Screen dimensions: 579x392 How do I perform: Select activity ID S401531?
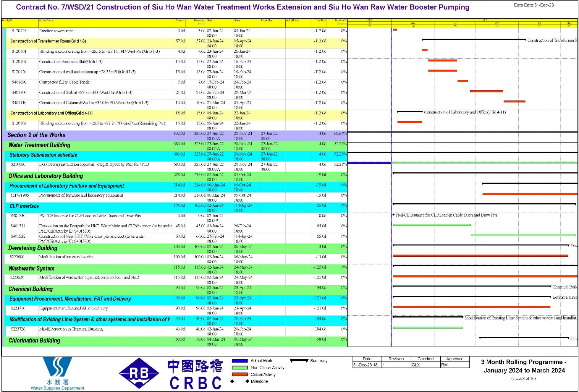pyautogui.click(x=18, y=226)
